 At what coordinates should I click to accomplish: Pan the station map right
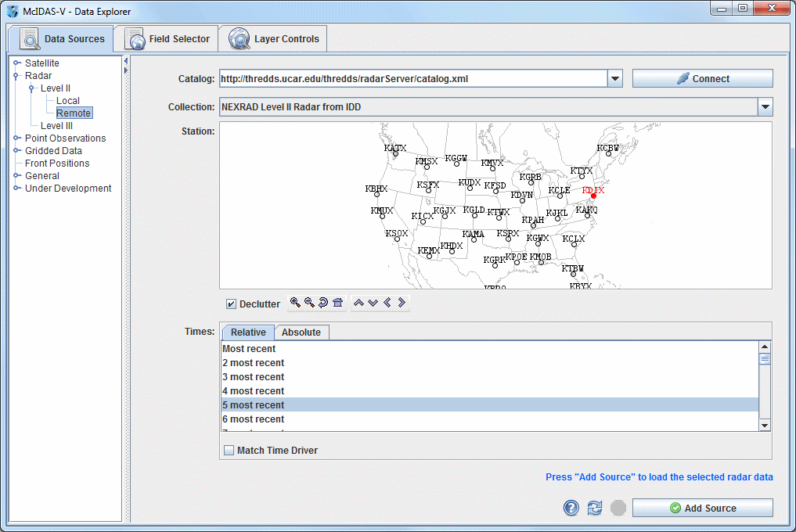tap(402, 303)
